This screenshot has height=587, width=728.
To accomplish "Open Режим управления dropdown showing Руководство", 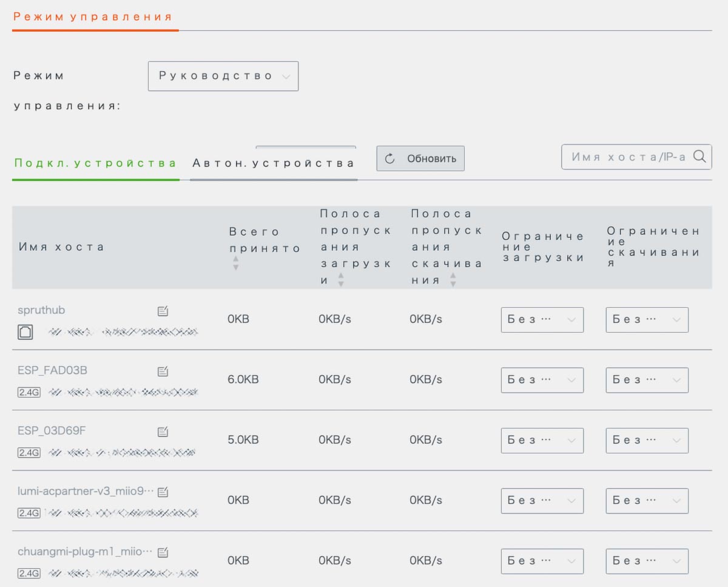I will tap(223, 76).
